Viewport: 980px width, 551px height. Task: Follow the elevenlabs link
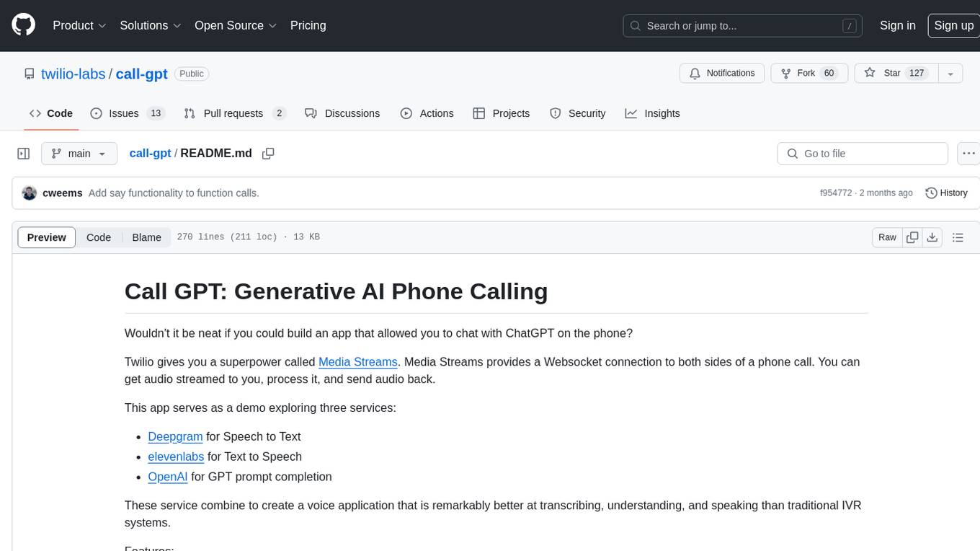(176, 457)
